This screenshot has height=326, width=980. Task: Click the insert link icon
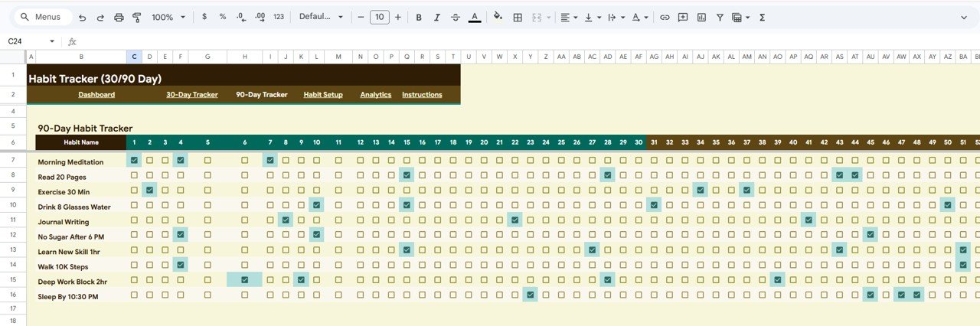click(x=665, y=17)
